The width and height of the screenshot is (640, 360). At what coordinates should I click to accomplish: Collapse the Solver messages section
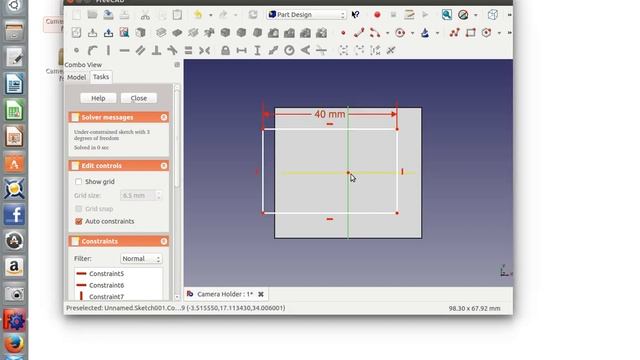pos(164,117)
